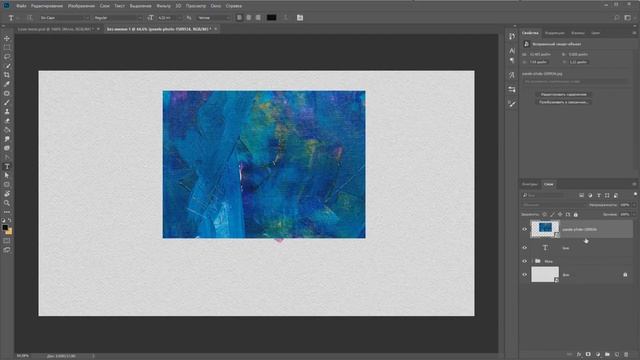Select the Clone Stamp tool
The image size is (640, 360).
pyautogui.click(x=7, y=111)
